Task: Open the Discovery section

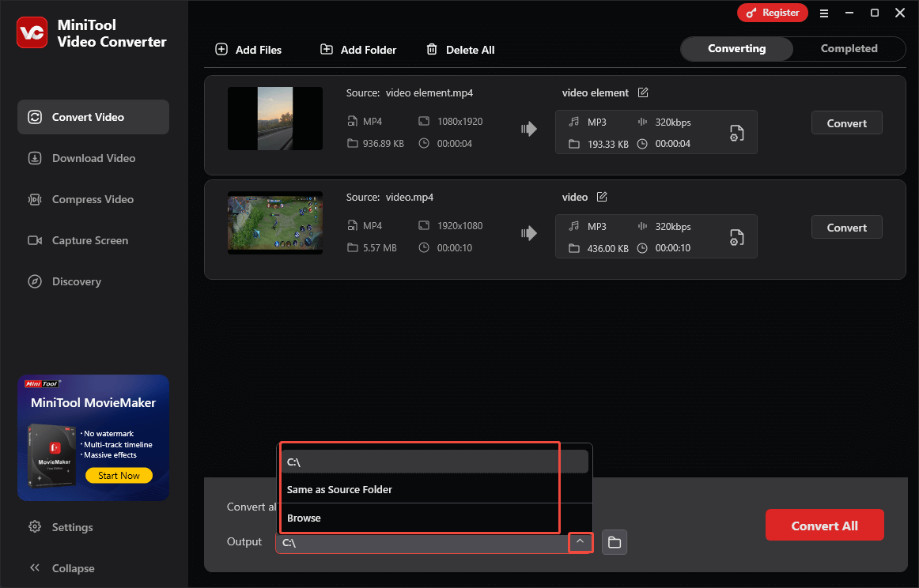Action: click(x=93, y=281)
